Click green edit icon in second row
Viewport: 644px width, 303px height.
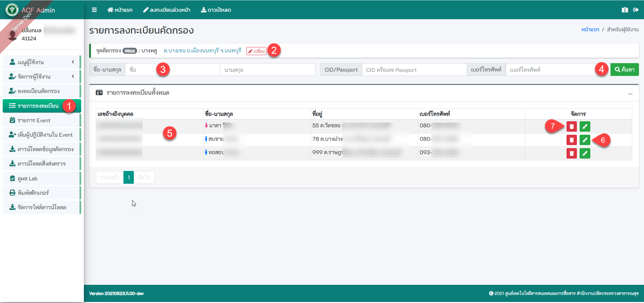click(x=585, y=140)
